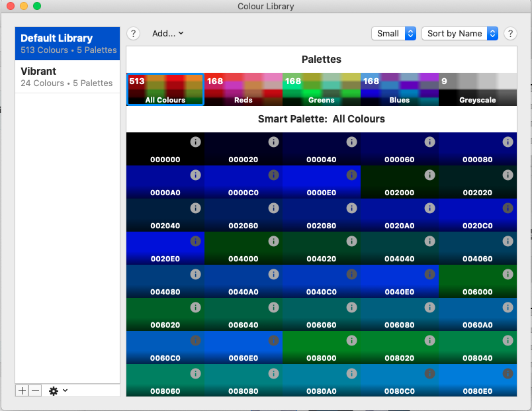The height and width of the screenshot is (411, 532).
Task: Pick colour swatch 008060
Action: [165, 381]
